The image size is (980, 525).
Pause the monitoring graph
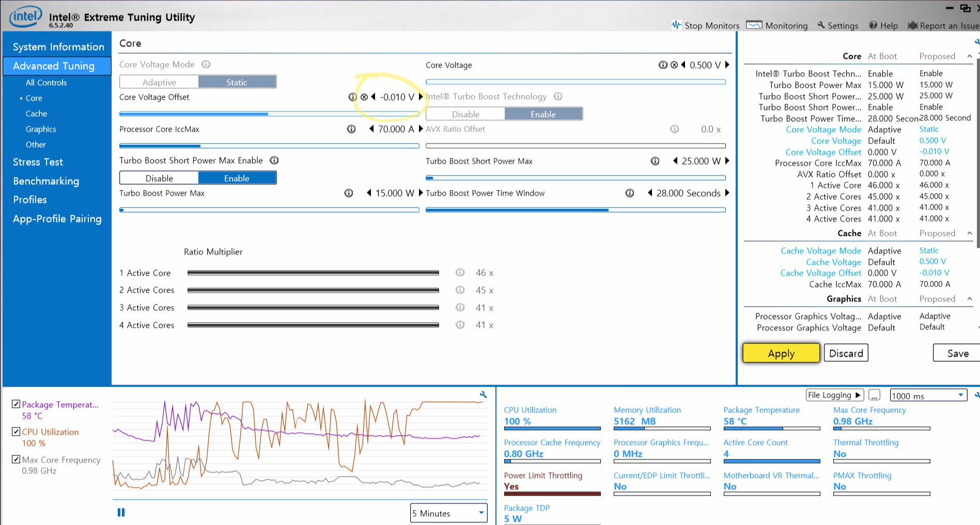(121, 512)
